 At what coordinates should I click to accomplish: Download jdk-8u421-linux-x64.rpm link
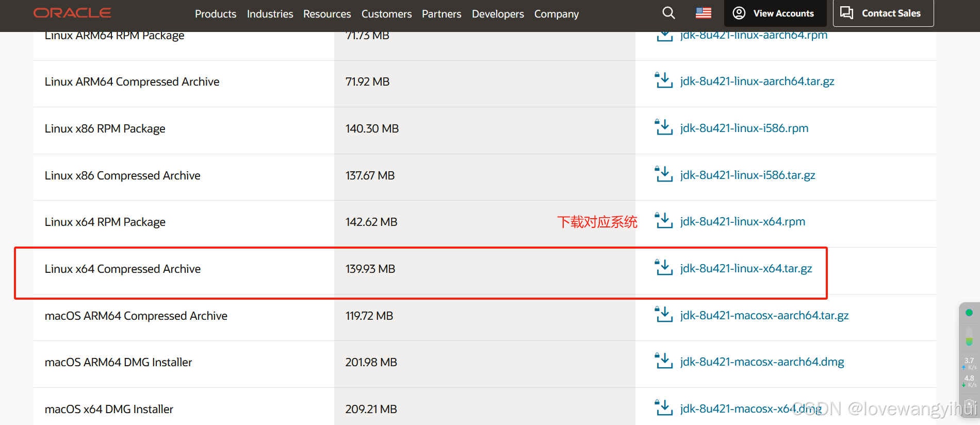click(x=743, y=221)
